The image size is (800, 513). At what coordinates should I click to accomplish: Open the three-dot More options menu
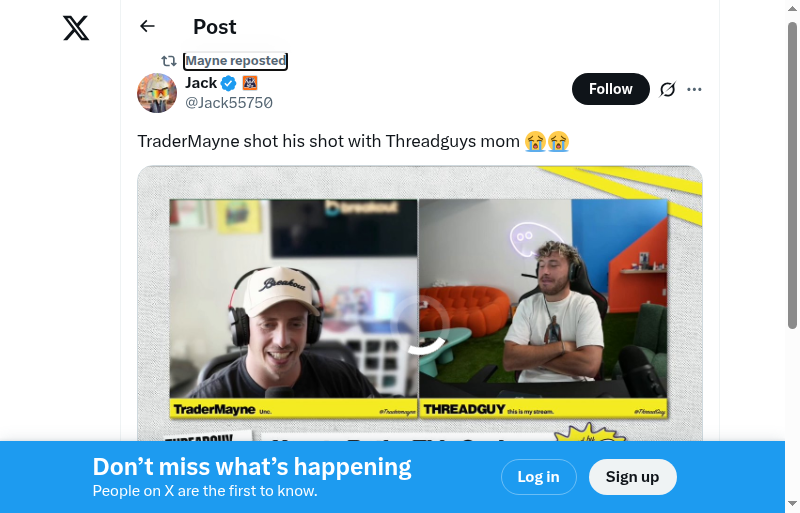click(694, 89)
